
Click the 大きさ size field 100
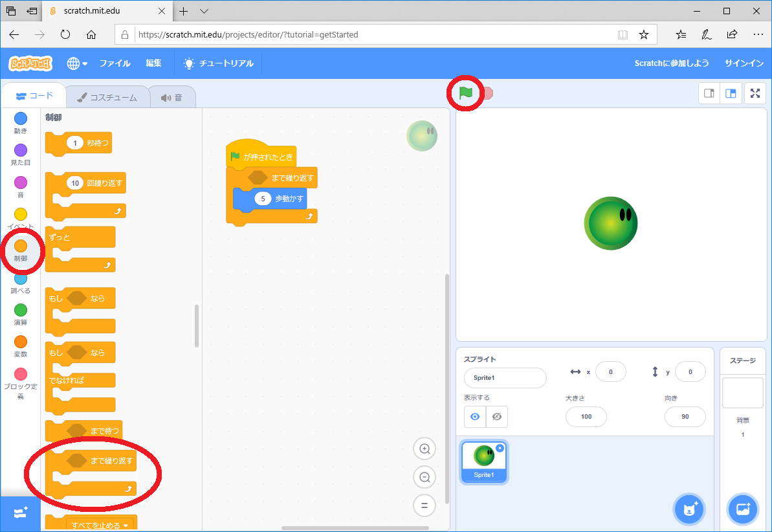[x=586, y=417]
